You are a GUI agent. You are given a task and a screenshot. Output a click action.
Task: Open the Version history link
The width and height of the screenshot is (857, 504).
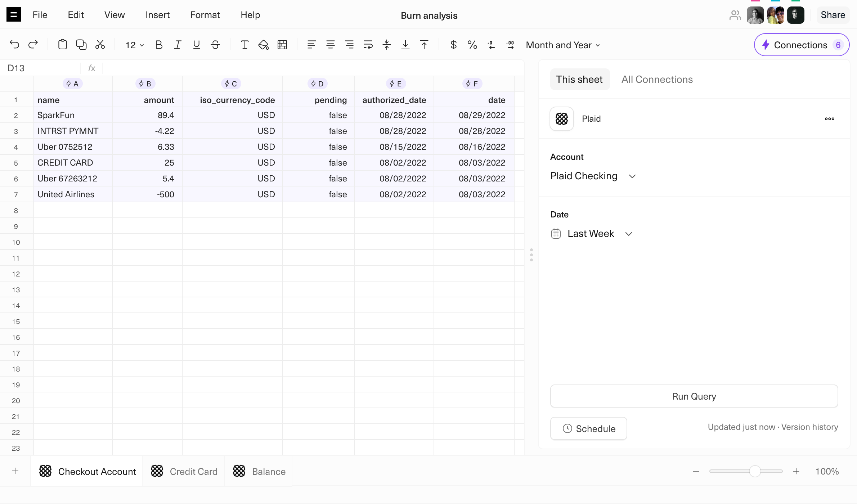[x=809, y=427]
